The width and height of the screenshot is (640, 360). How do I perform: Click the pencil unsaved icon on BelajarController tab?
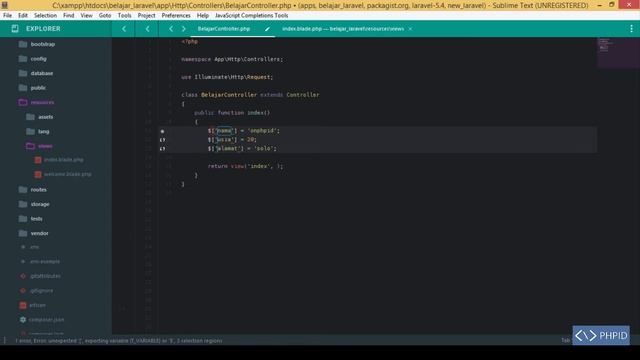click(x=267, y=29)
